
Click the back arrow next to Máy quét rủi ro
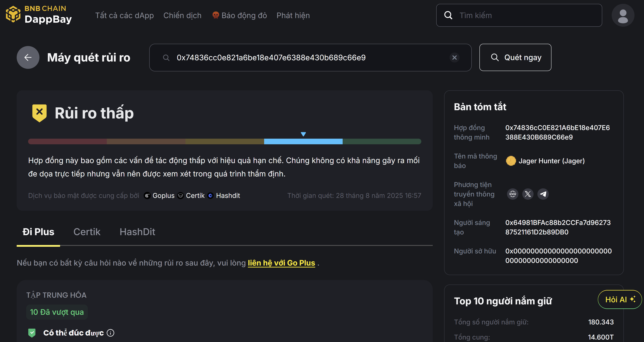(28, 57)
